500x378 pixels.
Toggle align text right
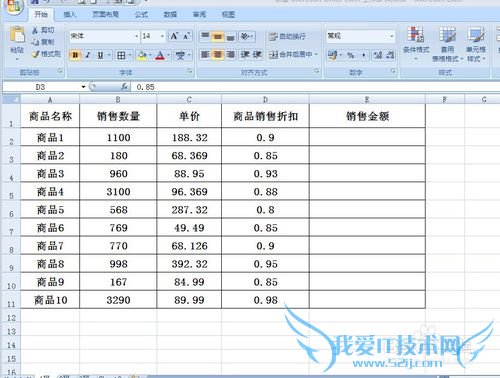tap(230, 54)
